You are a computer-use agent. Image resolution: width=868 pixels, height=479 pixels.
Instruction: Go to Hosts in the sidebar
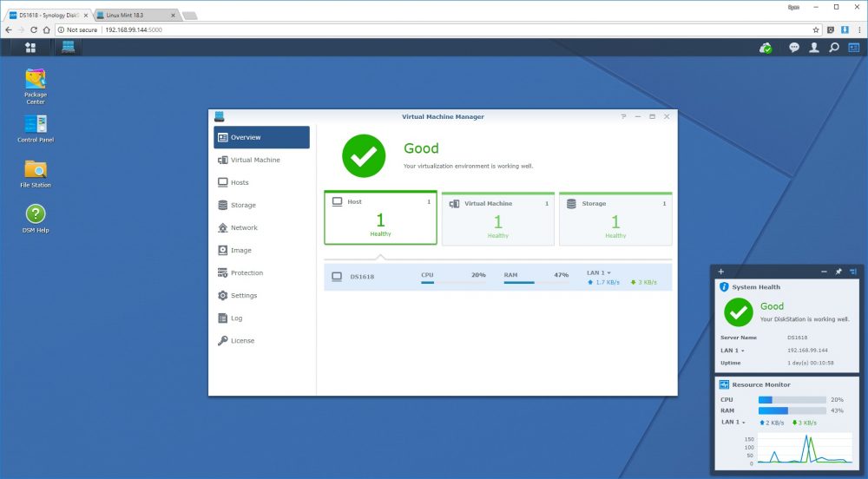[x=261, y=182]
